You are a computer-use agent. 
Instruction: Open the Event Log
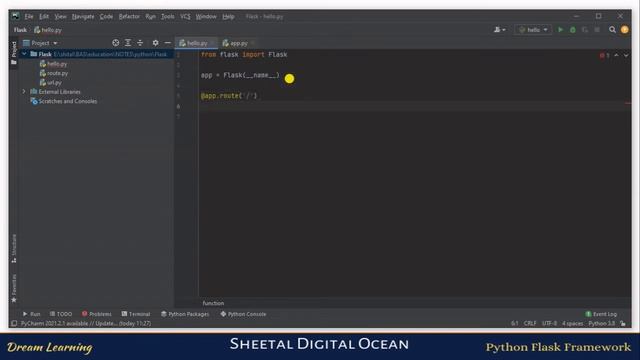601,314
